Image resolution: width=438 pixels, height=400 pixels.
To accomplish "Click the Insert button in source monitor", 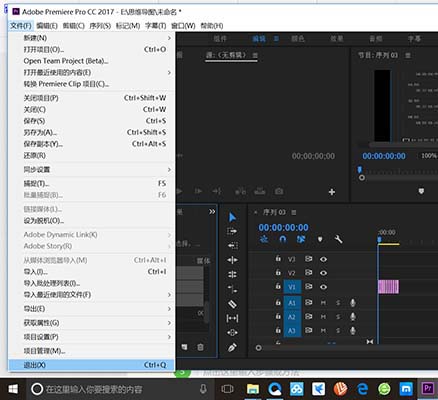I will 241,191.
